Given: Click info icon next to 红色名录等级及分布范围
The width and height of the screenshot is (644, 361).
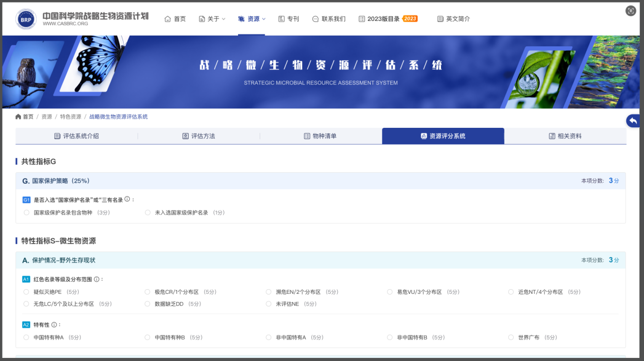Looking at the screenshot, I should [97, 279].
